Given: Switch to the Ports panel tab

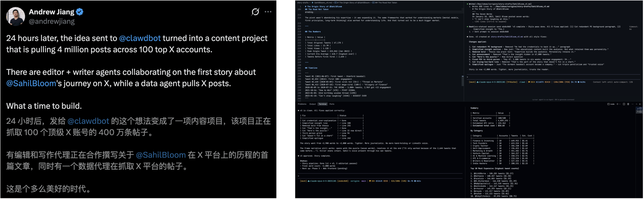Looking at the screenshot, I should 332,104.
